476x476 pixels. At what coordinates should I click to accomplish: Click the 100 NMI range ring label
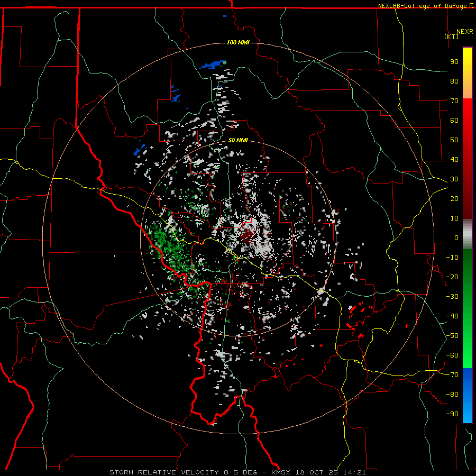click(238, 42)
